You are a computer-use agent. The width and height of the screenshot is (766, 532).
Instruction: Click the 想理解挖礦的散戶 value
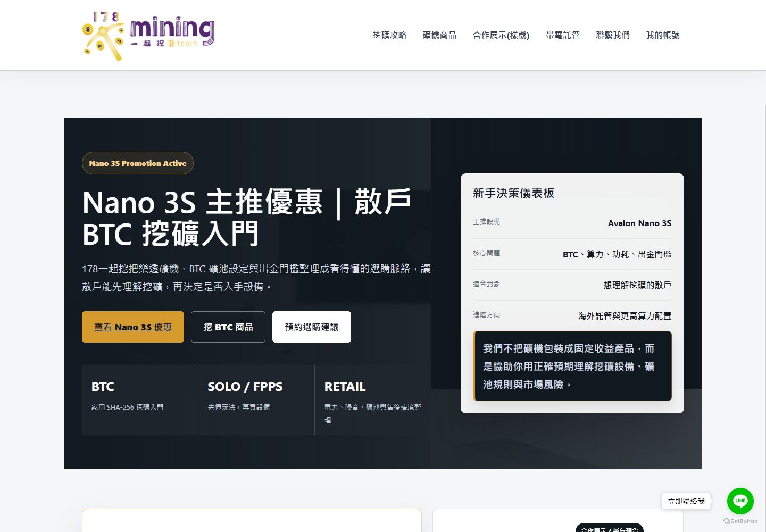point(638,285)
